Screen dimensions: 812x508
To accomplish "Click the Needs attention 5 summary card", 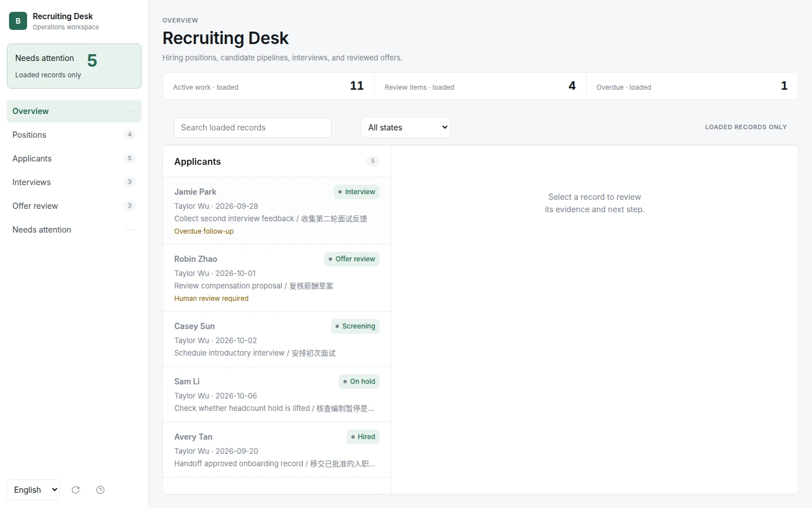I will [74, 66].
